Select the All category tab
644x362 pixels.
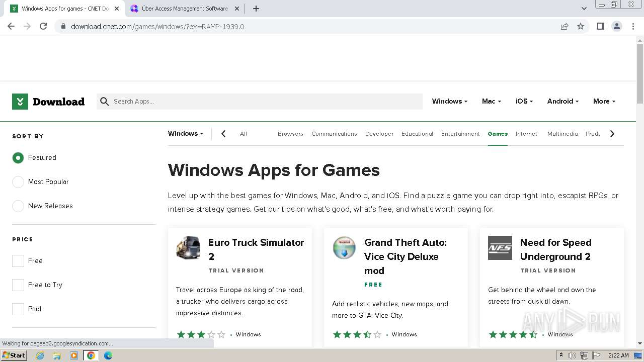coord(244,134)
